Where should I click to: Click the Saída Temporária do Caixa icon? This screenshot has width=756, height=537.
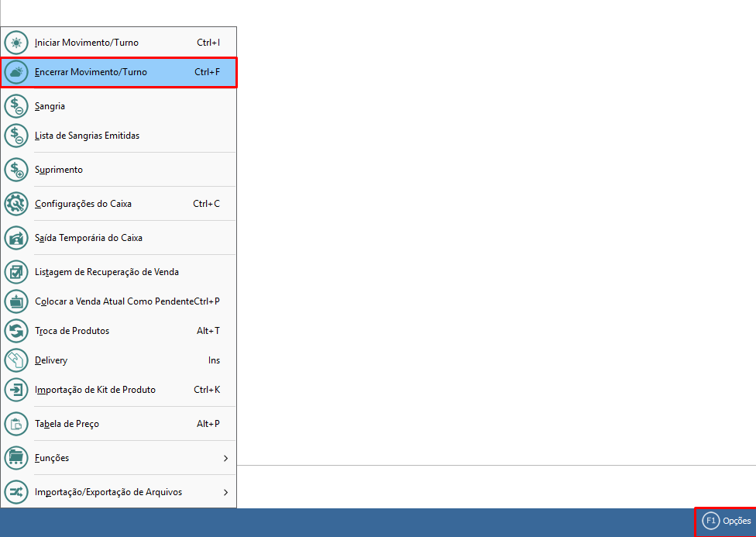point(16,238)
